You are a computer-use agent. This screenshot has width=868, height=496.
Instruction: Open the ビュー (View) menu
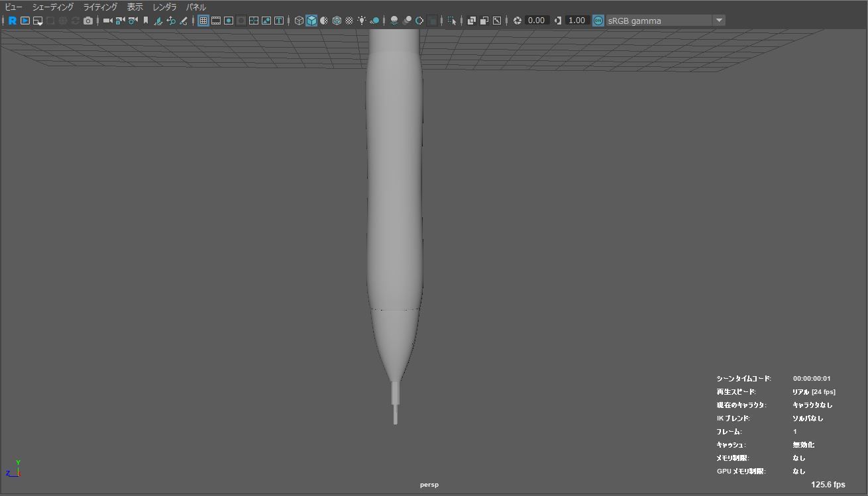(x=13, y=7)
